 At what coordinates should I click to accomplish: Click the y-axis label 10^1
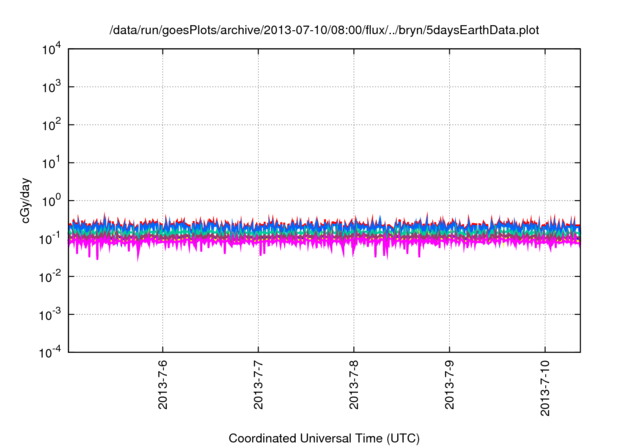(52, 163)
